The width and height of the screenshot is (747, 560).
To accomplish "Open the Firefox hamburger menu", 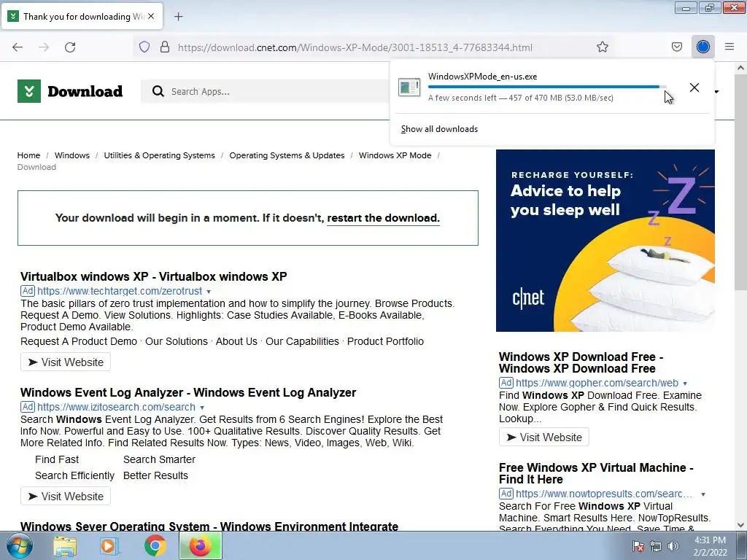I will [729, 47].
